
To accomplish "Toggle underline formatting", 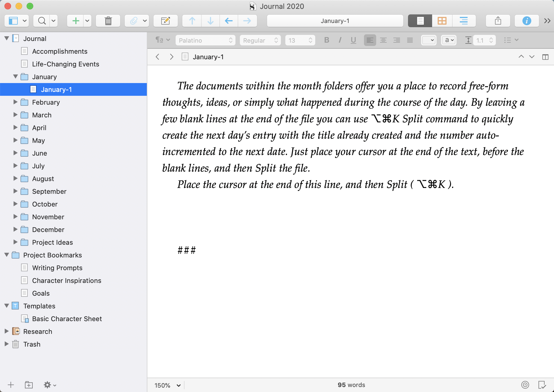I will [x=353, y=40].
